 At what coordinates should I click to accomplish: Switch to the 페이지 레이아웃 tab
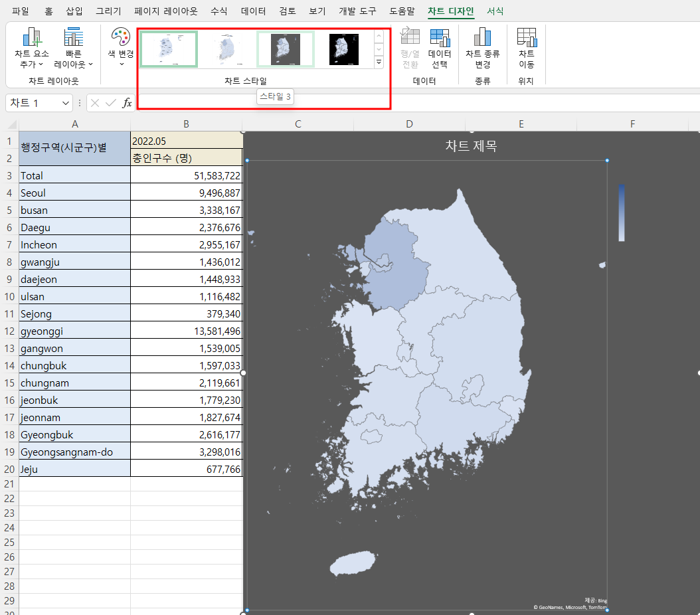click(x=165, y=11)
